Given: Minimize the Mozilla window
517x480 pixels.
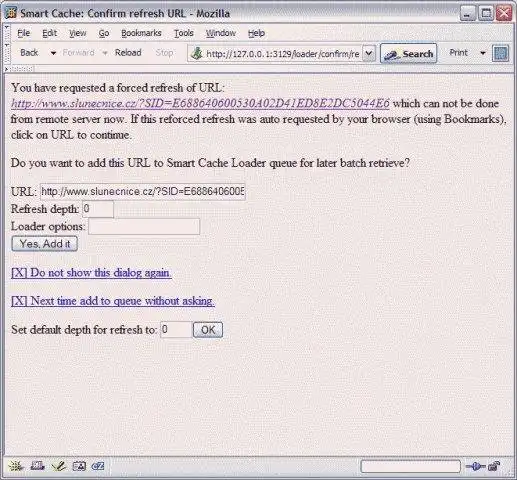Looking at the screenshot, I should pyautogui.click(x=468, y=14).
